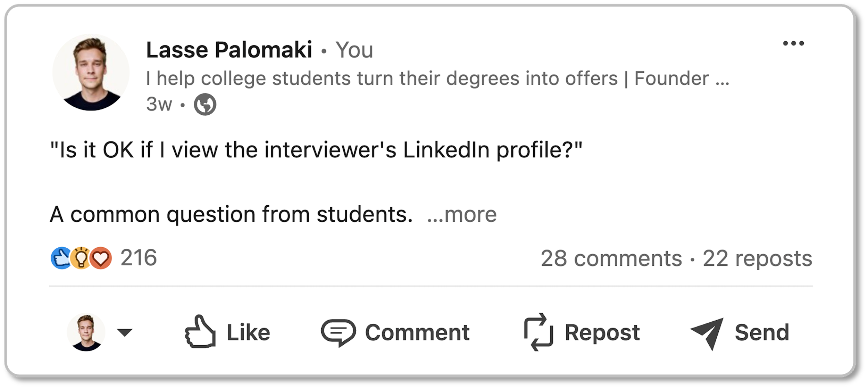868x388 pixels.
Task: Click the thumbs-up Like icon
Action: click(200, 332)
